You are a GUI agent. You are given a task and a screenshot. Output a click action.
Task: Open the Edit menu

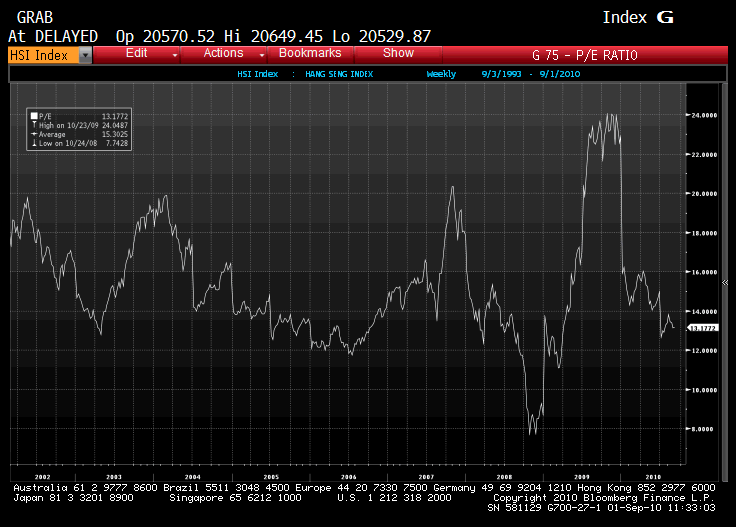137,53
